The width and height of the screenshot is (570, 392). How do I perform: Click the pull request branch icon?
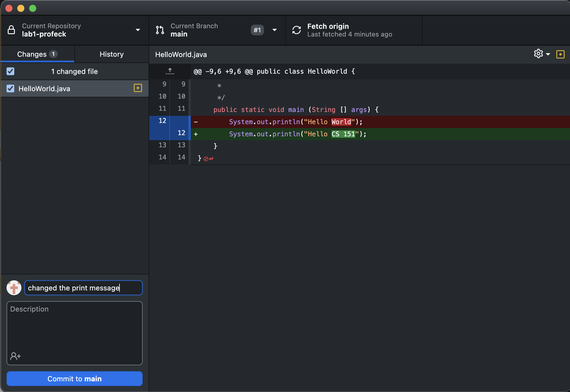pos(160,30)
